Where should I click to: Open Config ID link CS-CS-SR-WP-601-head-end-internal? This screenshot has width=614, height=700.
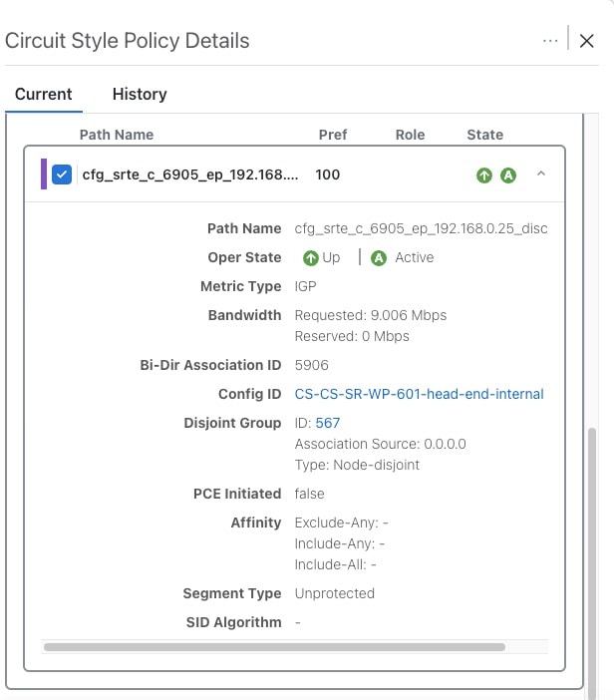(x=419, y=394)
